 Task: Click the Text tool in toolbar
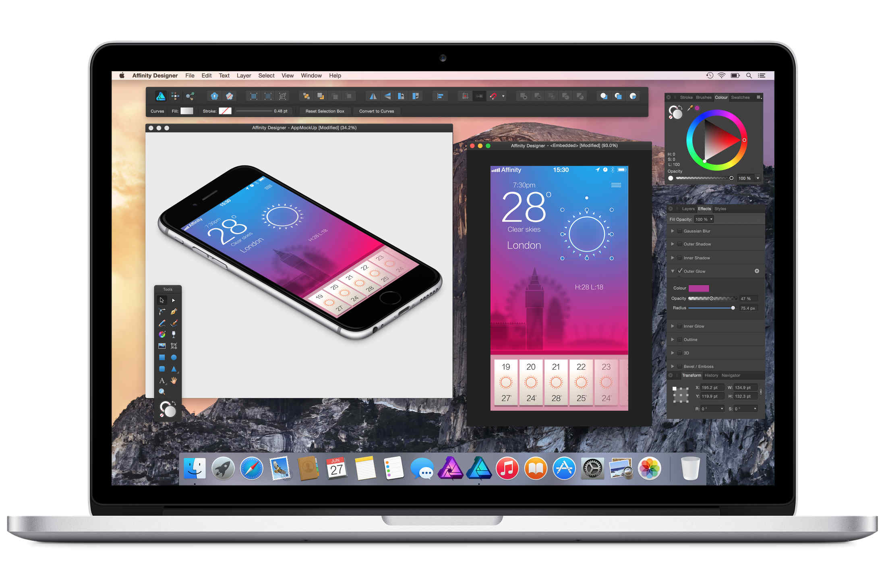pyautogui.click(x=163, y=381)
